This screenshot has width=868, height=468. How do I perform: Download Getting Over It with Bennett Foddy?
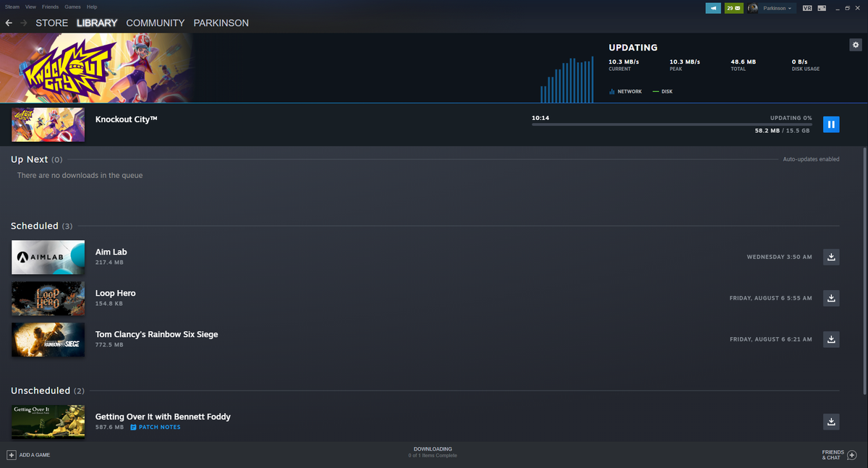[830, 422]
